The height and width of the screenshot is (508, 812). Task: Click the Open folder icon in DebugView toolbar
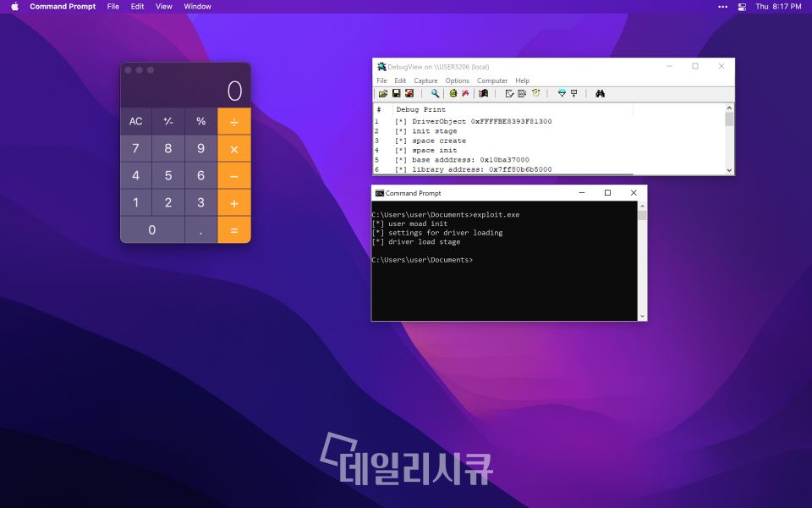point(382,93)
